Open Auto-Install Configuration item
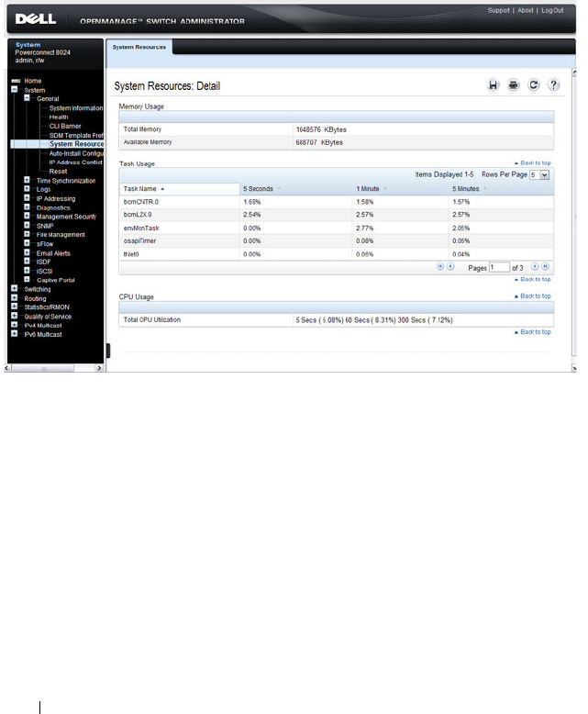Image resolution: width=588 pixels, height=714 pixels. pyautogui.click(x=76, y=153)
